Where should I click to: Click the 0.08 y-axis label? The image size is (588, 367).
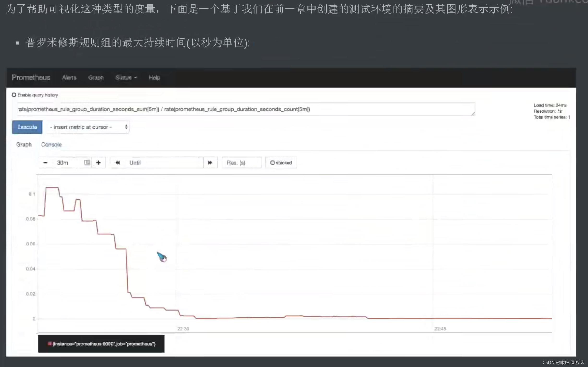[30, 219]
